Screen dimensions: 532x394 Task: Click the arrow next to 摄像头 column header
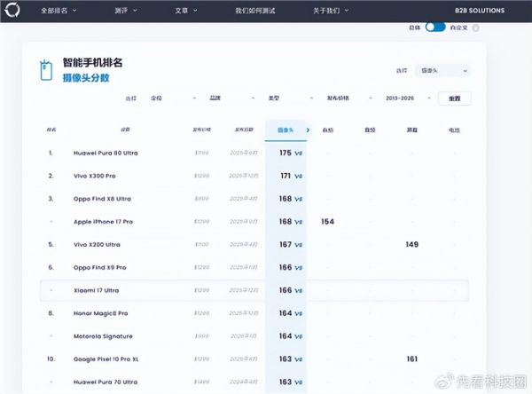[x=308, y=130]
